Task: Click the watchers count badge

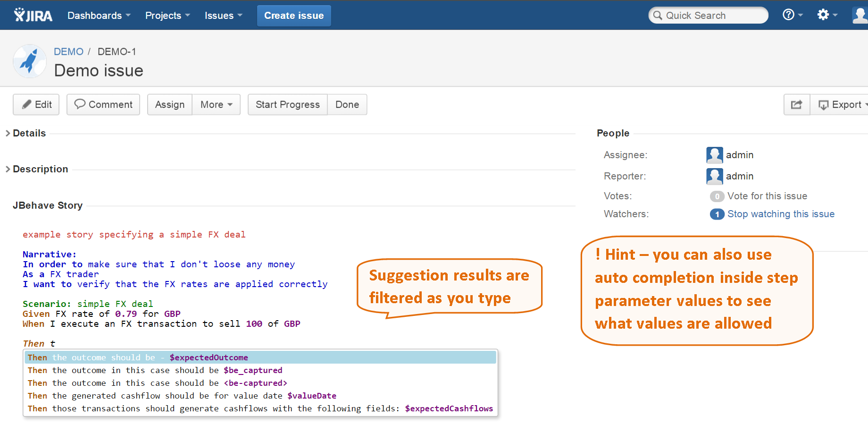Action: click(717, 214)
